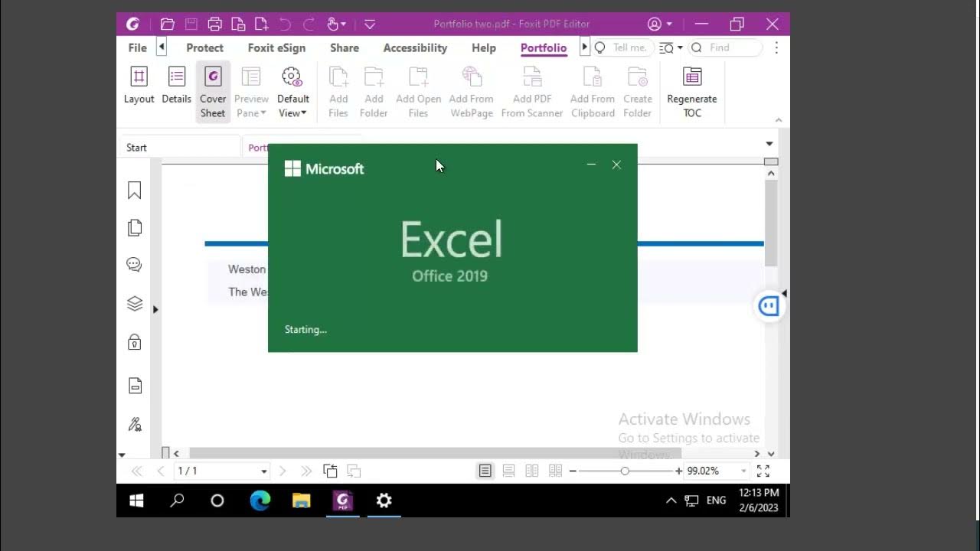Click the Tell me search field
This screenshot has width=980, height=551.
click(x=624, y=47)
